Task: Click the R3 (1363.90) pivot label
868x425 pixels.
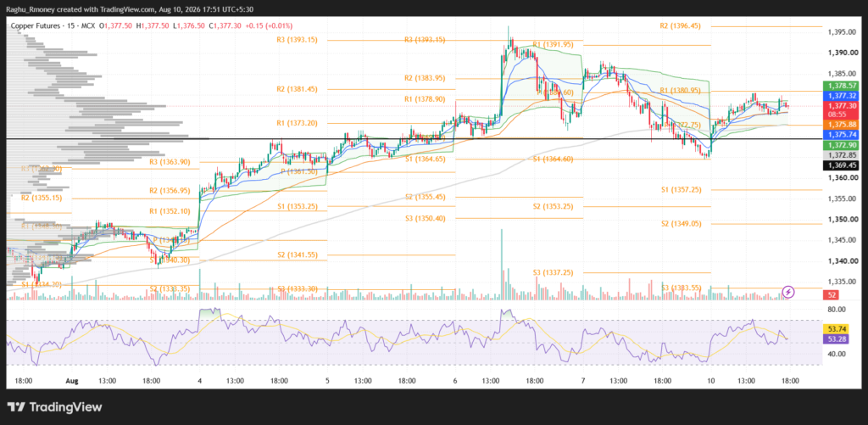Action: (x=170, y=162)
